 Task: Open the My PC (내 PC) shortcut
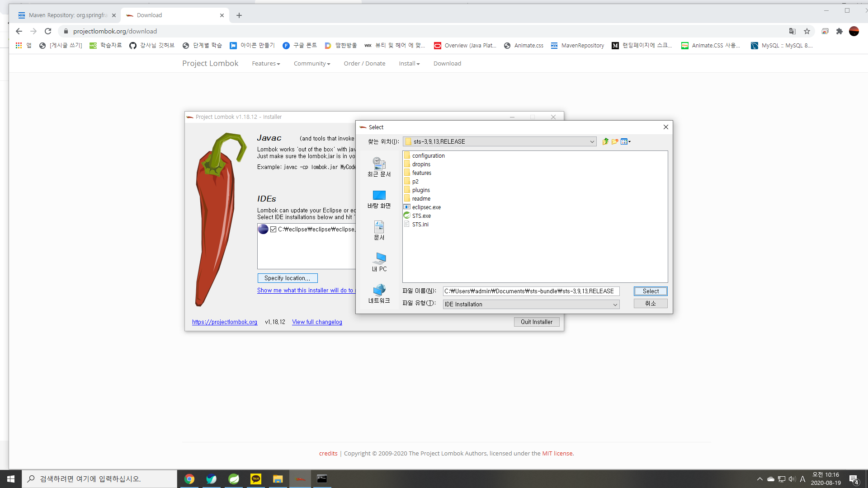click(x=379, y=262)
